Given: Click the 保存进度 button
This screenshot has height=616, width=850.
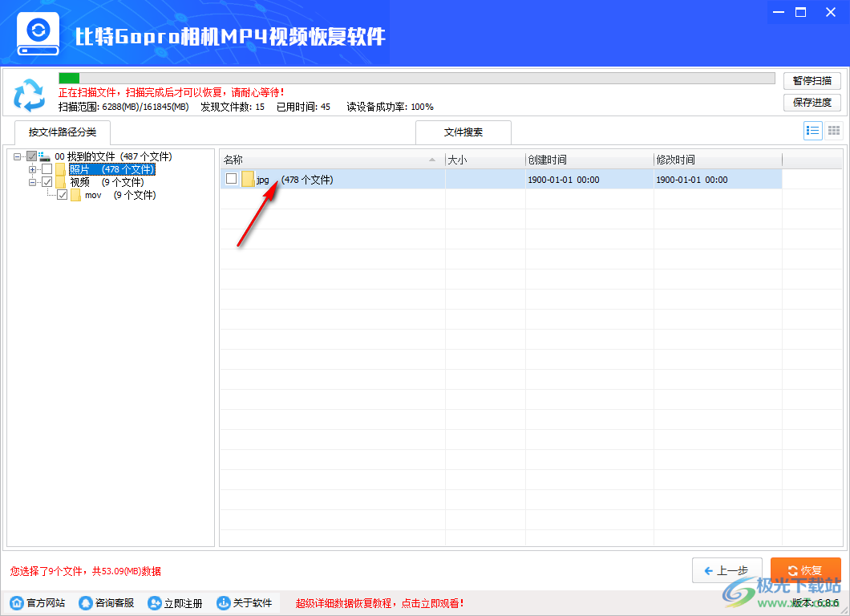Looking at the screenshot, I should click(812, 103).
